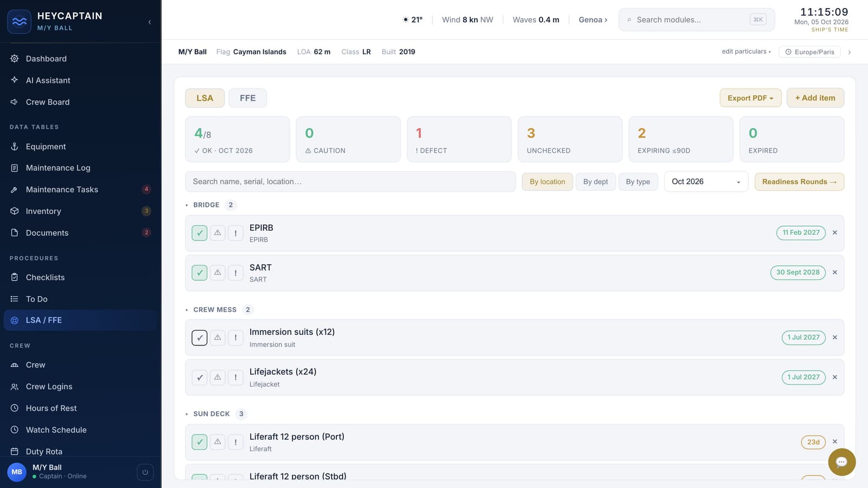Set Liferaft 12 person (Port) caution
This screenshot has height=488, width=868.
click(218, 442)
